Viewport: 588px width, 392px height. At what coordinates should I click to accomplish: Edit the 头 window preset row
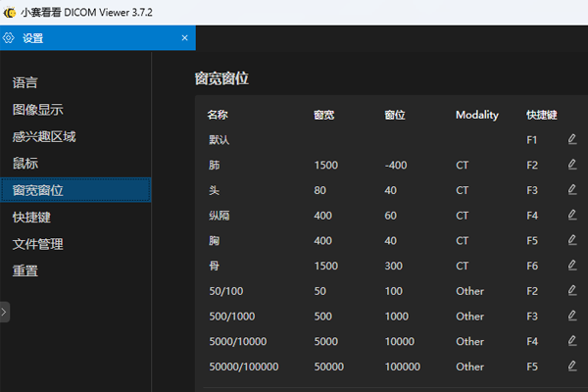[572, 189]
